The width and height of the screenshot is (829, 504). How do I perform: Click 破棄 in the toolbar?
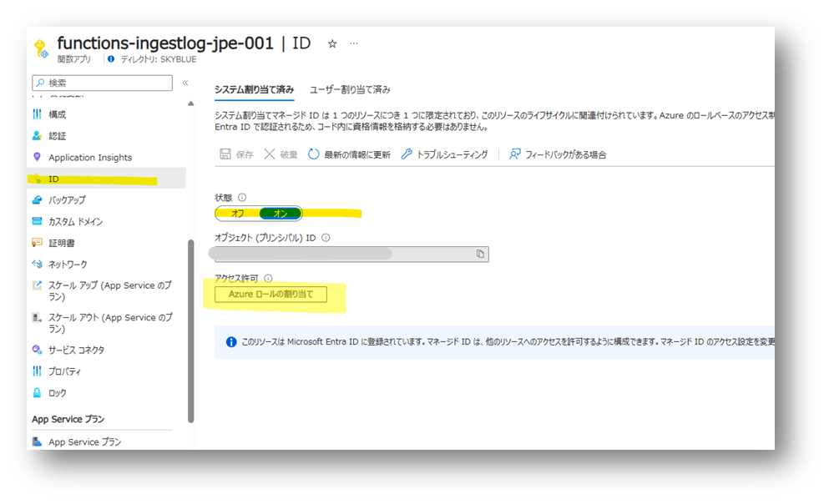coord(281,154)
